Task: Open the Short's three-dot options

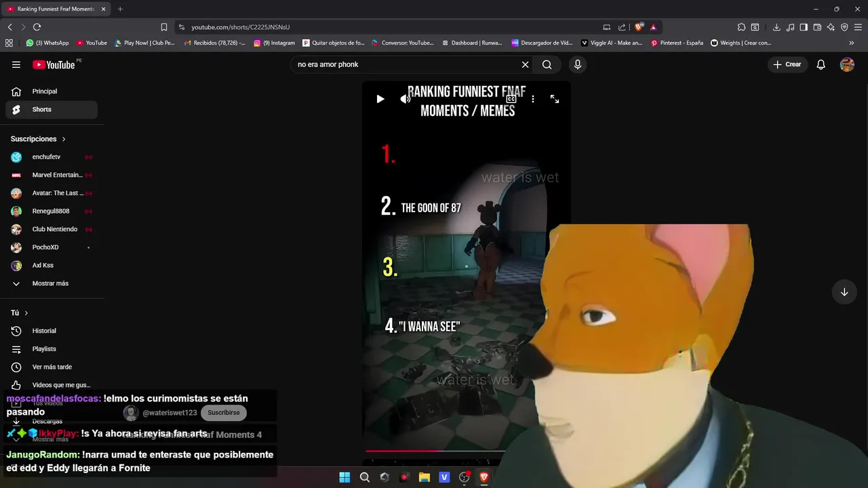Action: (533, 99)
